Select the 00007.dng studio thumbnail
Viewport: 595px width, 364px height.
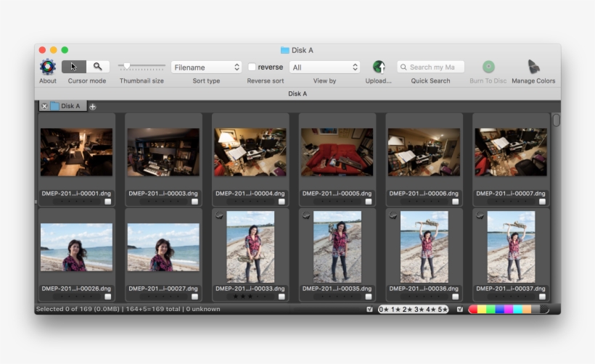point(511,152)
